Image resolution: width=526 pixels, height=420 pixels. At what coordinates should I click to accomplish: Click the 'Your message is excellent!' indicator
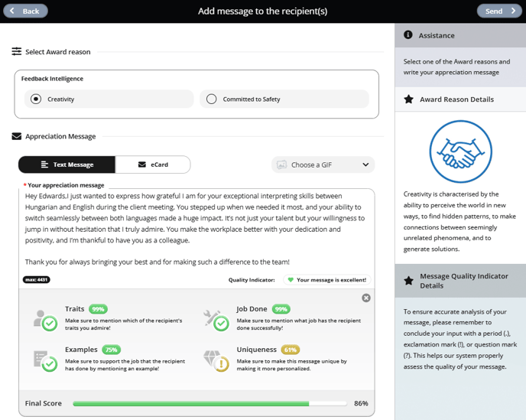pyautogui.click(x=327, y=280)
